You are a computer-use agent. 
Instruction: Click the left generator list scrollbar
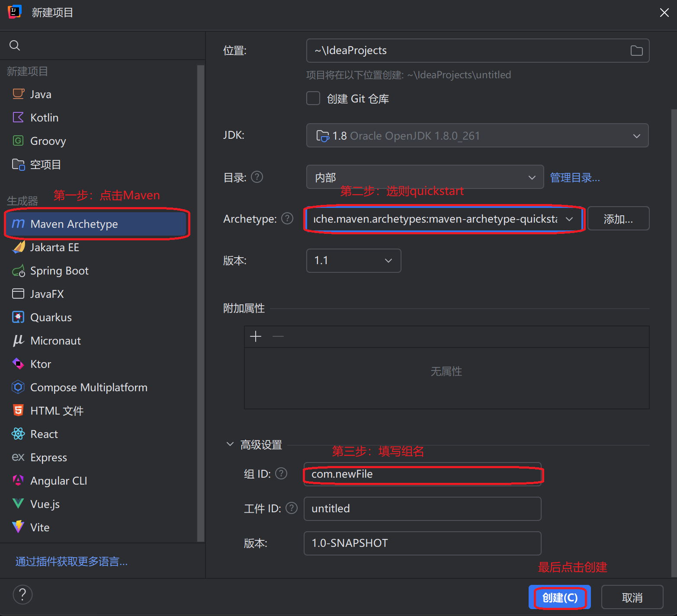200,303
